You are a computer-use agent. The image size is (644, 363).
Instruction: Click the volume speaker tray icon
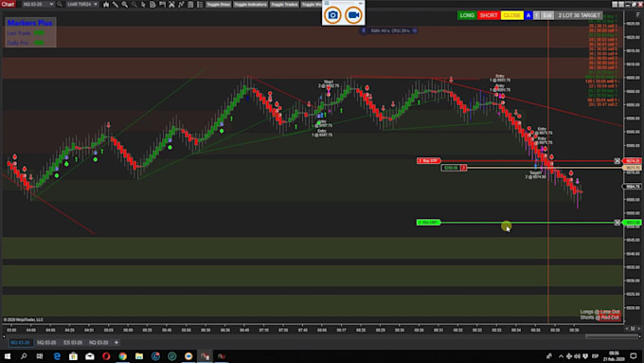click(x=577, y=356)
